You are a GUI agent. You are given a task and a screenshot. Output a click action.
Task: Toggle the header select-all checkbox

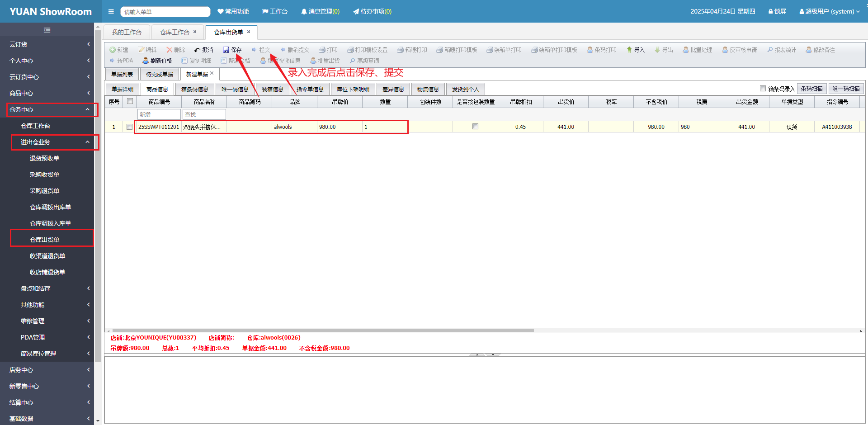tap(130, 101)
